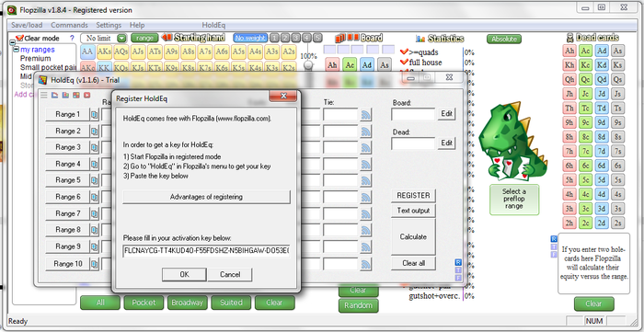Viewport: 644px width, 332px height.
Task: Click the blue feed icon in Range 8 row
Action: pyautogui.click(x=365, y=230)
